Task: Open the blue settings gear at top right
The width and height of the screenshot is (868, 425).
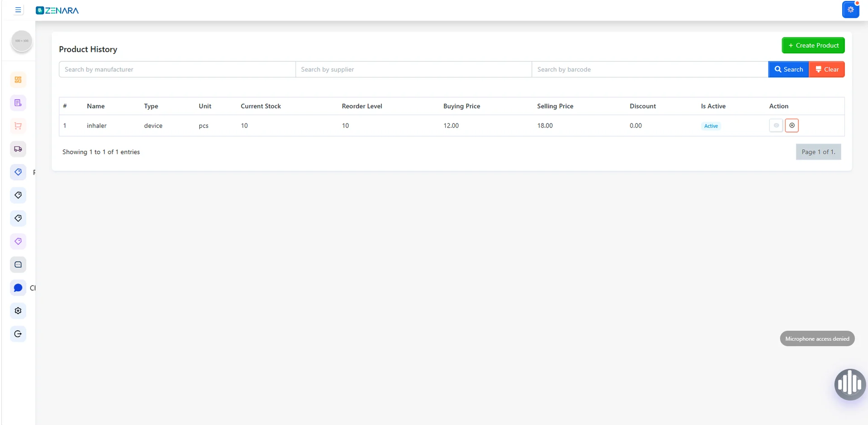Action: coord(850,9)
